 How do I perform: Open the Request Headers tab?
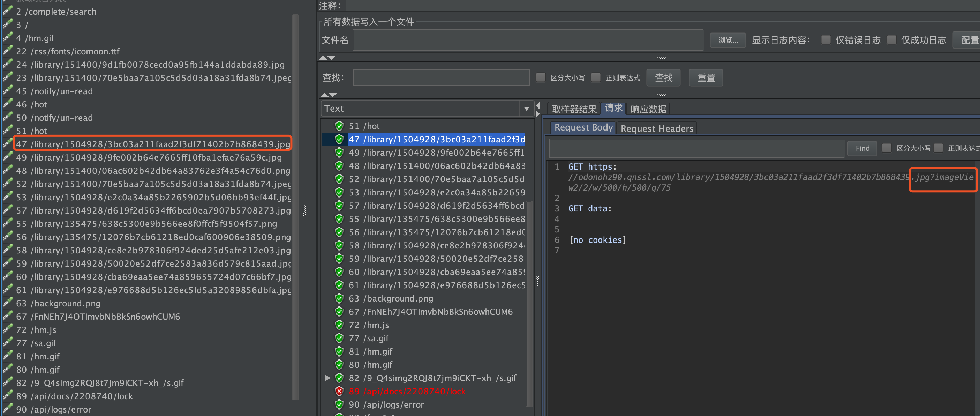(656, 129)
